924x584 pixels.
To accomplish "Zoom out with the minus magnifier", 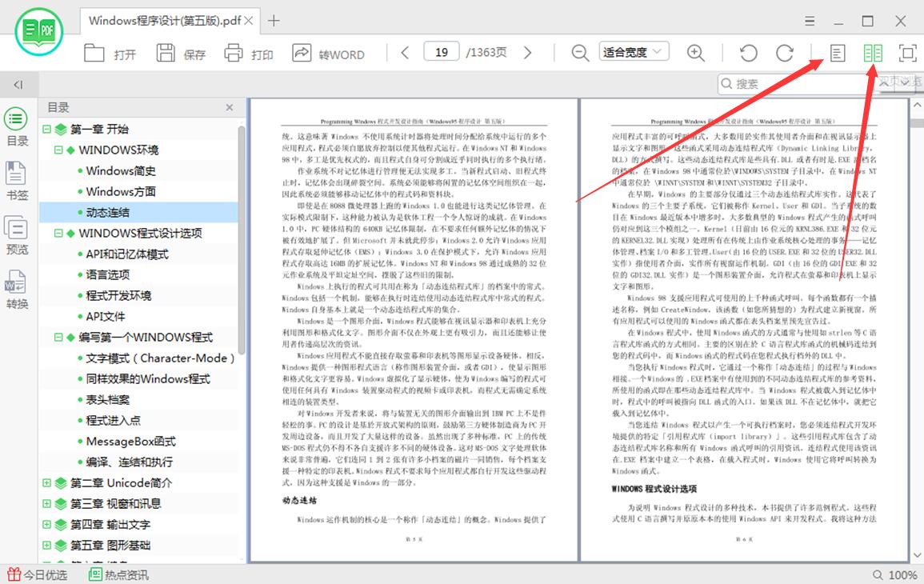I will (x=580, y=53).
